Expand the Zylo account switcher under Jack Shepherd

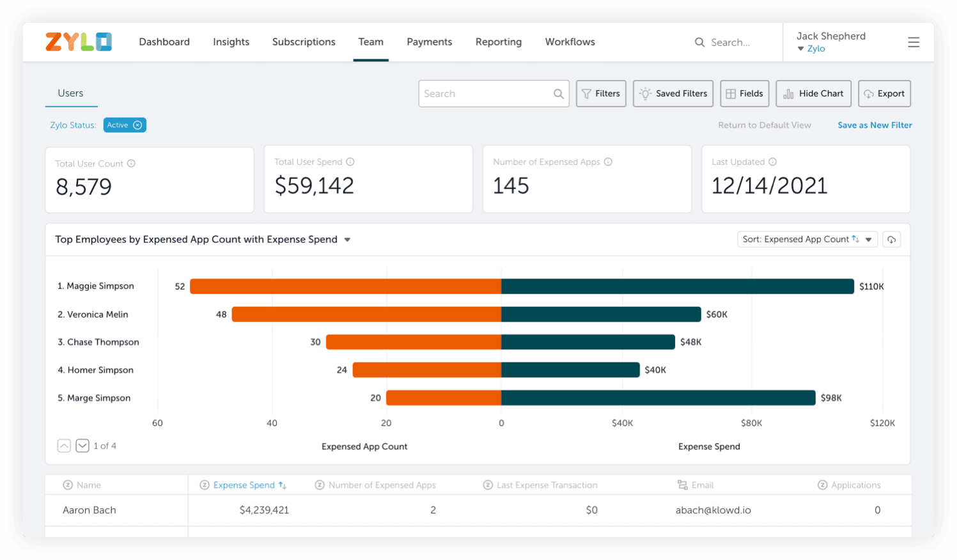811,49
